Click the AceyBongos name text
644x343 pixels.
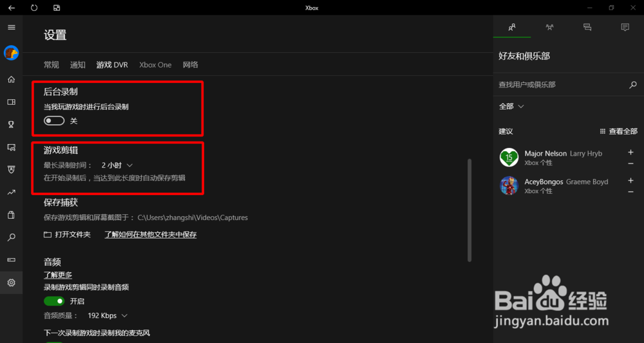click(x=544, y=181)
